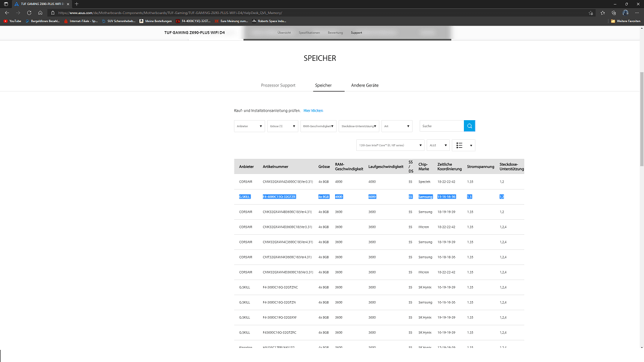This screenshot has width=644, height=362.
Task: Click the Zeitliche Koordinierung column header
Action: click(450, 167)
